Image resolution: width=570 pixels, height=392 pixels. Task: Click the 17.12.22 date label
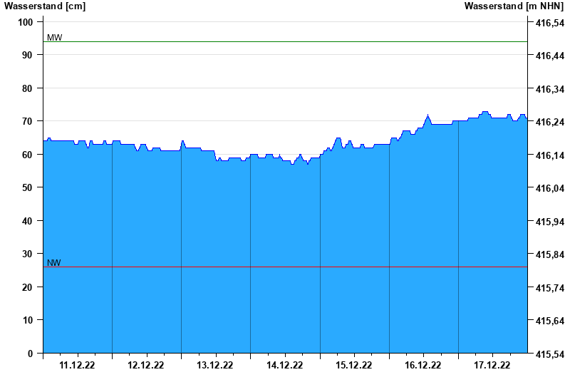[x=492, y=366]
